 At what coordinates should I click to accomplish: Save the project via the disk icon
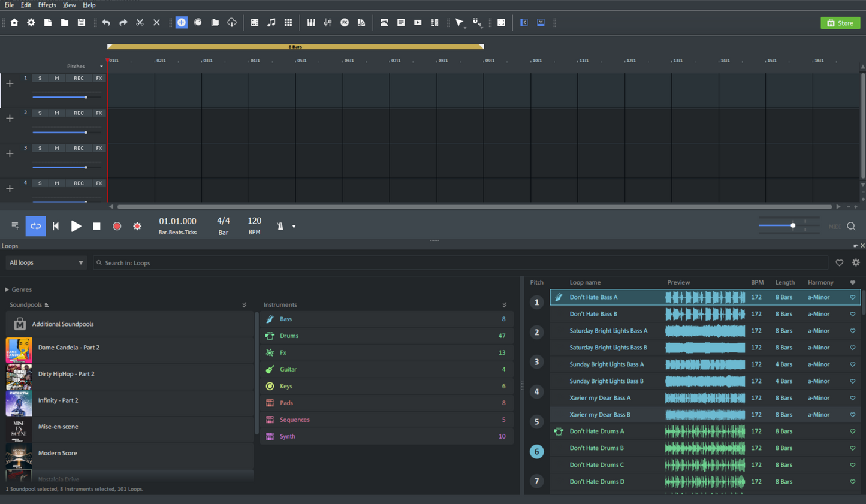(x=81, y=22)
